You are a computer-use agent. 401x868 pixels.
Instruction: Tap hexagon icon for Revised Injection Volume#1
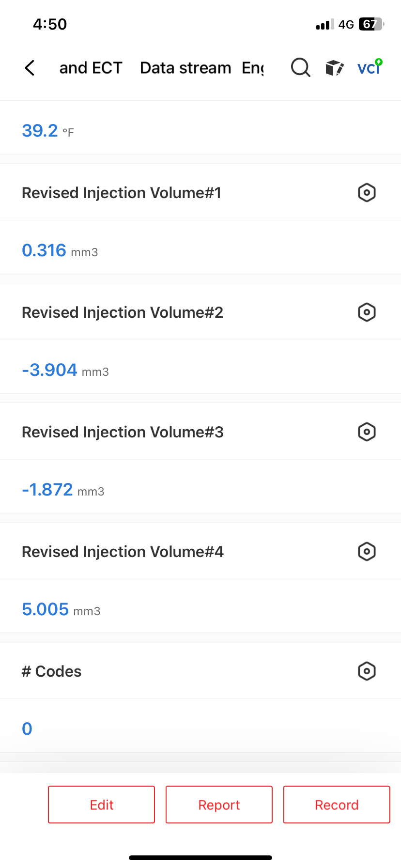(x=367, y=193)
